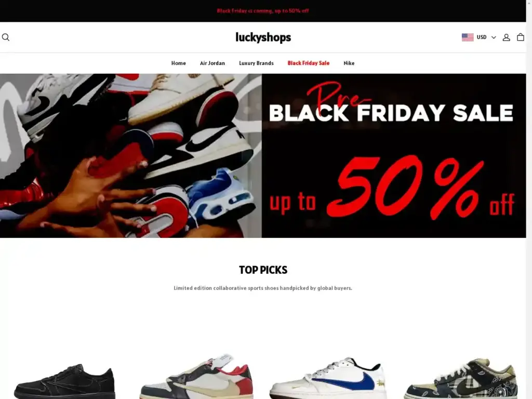This screenshot has height=399, width=532.
Task: Open the paisley plaid sneaker product
Action: (461, 378)
